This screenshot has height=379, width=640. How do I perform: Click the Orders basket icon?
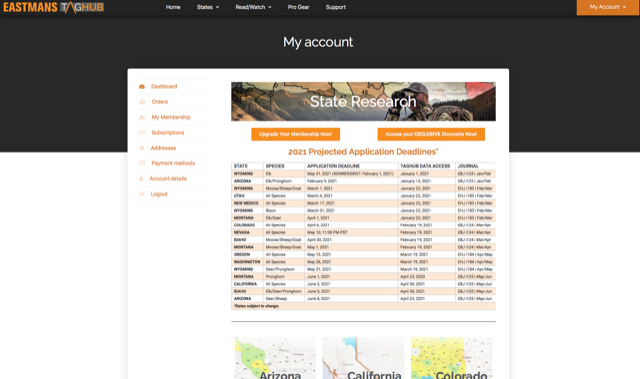pyautogui.click(x=142, y=102)
